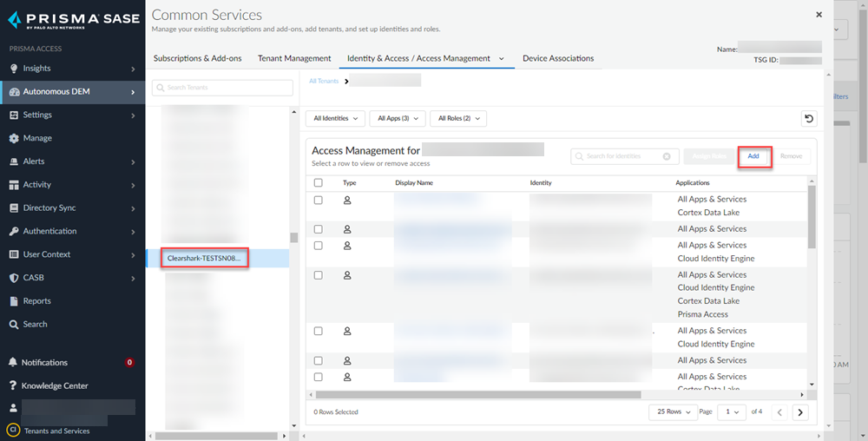Open Reports document icon in sidebar
Screen dimensions: 868x441
pyautogui.click(x=14, y=301)
